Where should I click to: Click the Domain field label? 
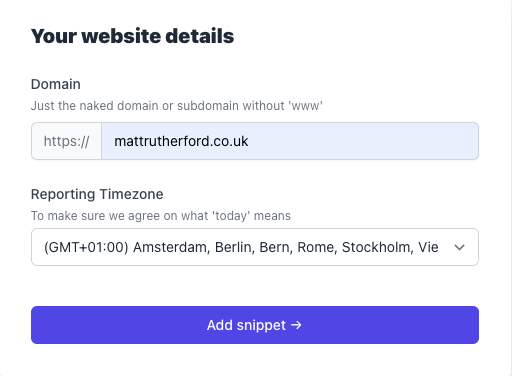pos(56,84)
